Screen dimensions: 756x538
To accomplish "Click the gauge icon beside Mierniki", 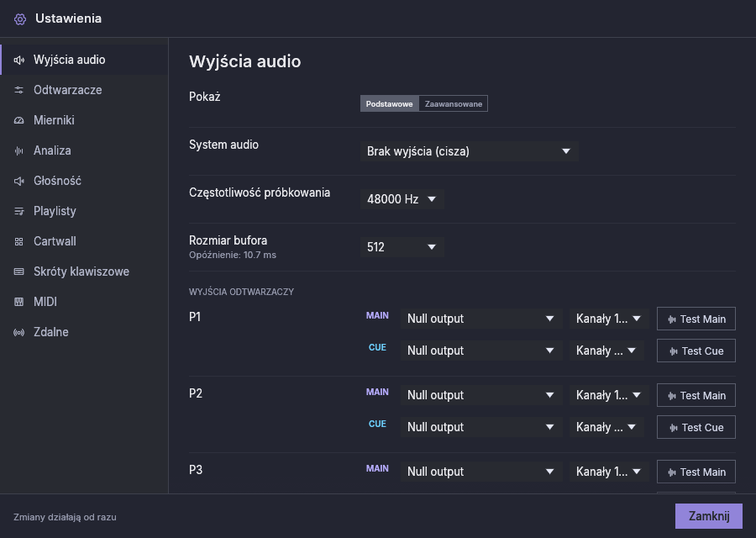I will (x=18, y=120).
